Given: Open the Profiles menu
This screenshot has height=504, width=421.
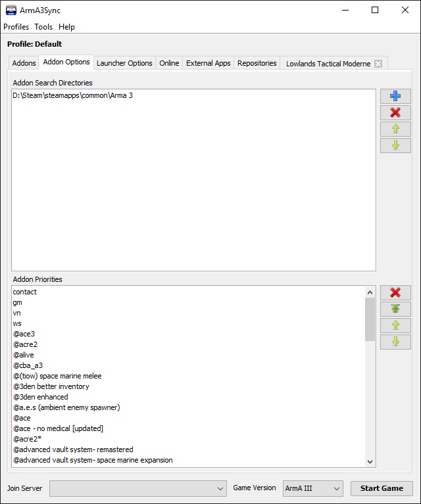Looking at the screenshot, I should tap(16, 27).
